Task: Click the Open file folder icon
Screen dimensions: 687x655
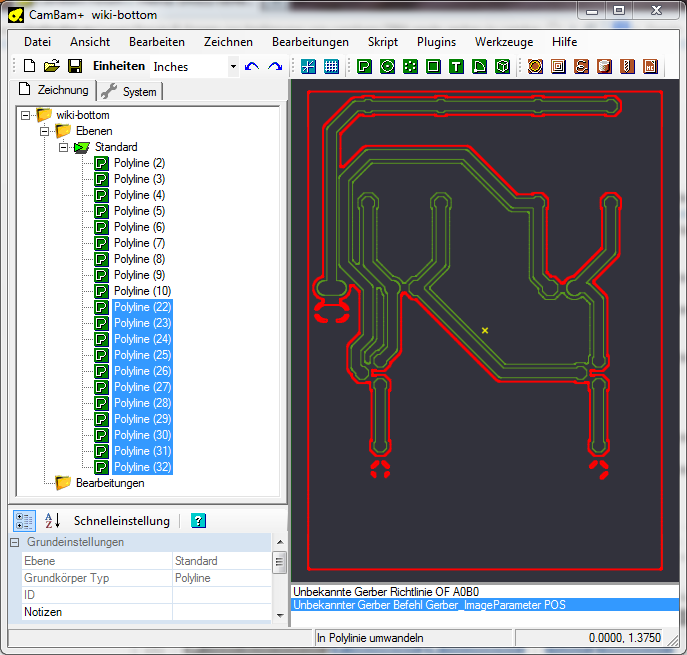Action: pyautogui.click(x=52, y=67)
